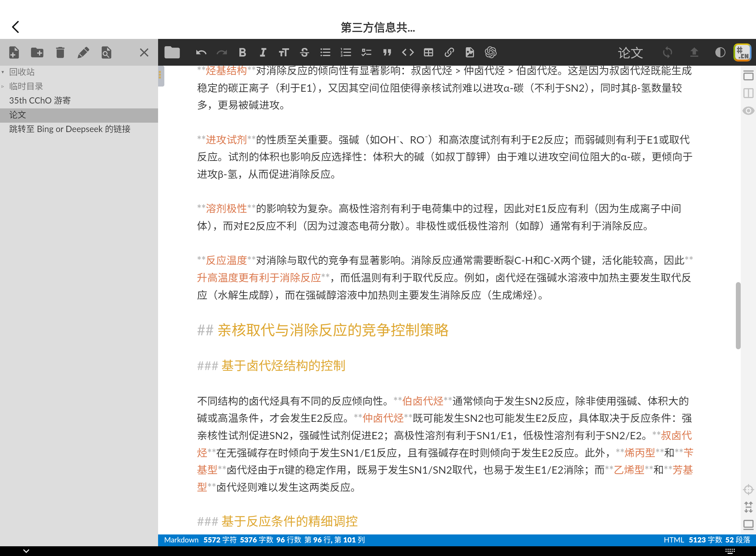The image size is (756, 556).
Task: Click HTML label in status bar
Action: [x=674, y=540]
